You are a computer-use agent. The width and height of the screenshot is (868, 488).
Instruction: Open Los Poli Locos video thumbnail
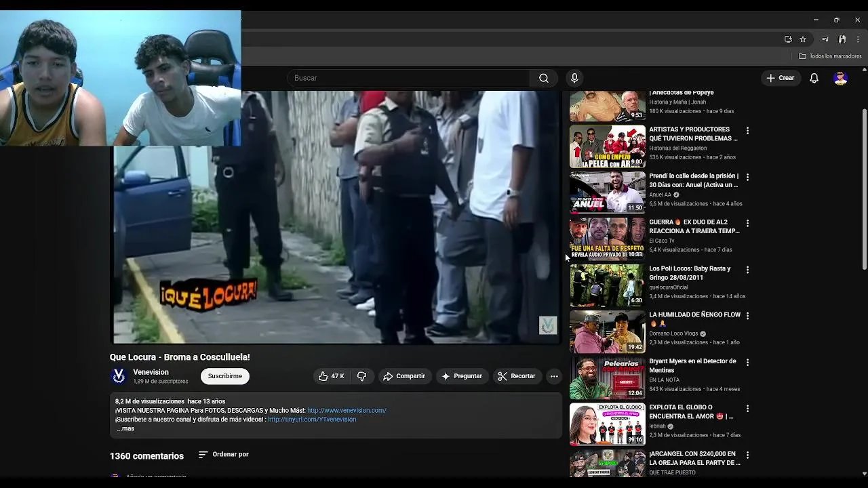pyautogui.click(x=608, y=285)
